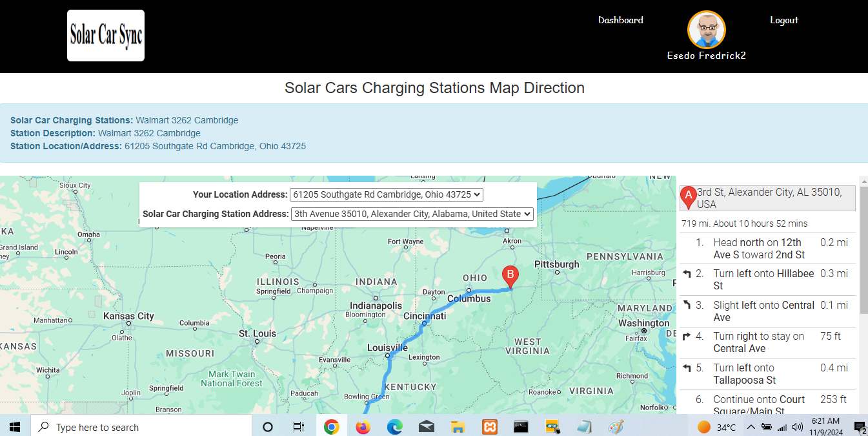Click slight-left arrow icon for step 3

pyautogui.click(x=687, y=305)
